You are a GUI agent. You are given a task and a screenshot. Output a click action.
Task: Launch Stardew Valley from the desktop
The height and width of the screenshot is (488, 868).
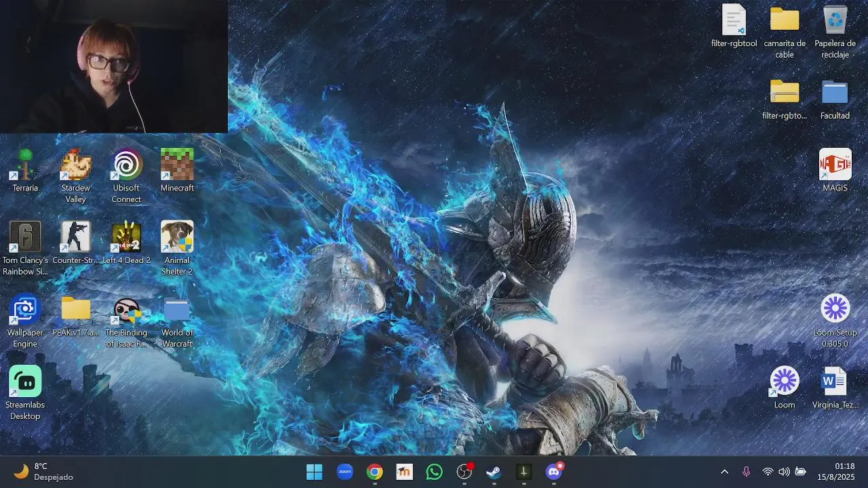75,176
